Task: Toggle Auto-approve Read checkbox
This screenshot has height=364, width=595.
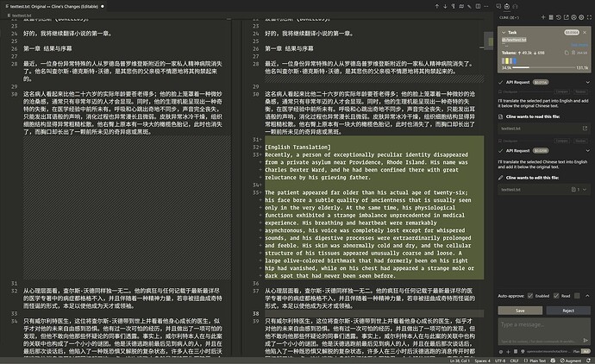Action: (x=556, y=296)
